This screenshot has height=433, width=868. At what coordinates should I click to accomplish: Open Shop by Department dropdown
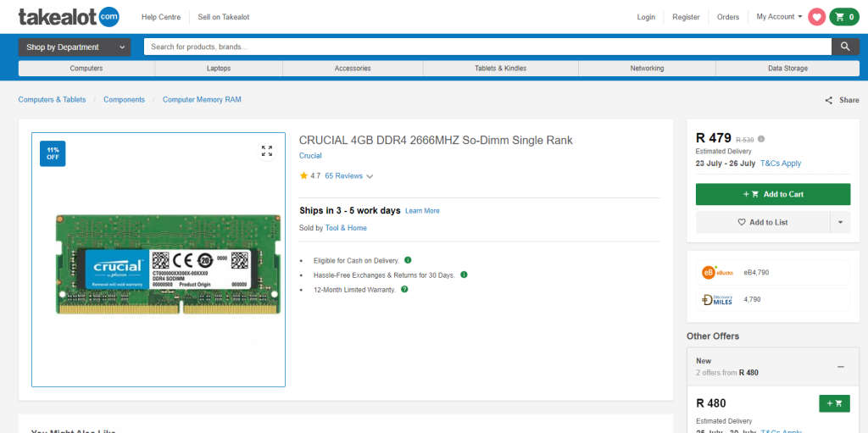coord(75,47)
